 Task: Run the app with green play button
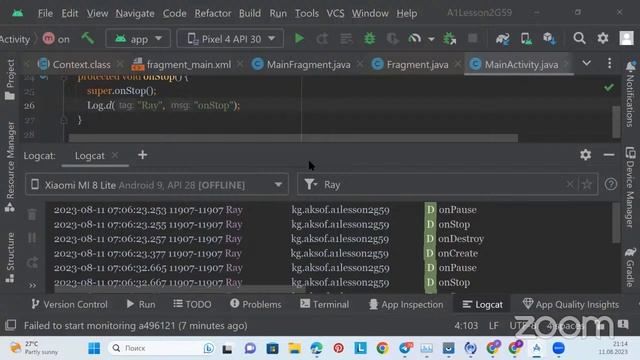[x=299, y=39]
